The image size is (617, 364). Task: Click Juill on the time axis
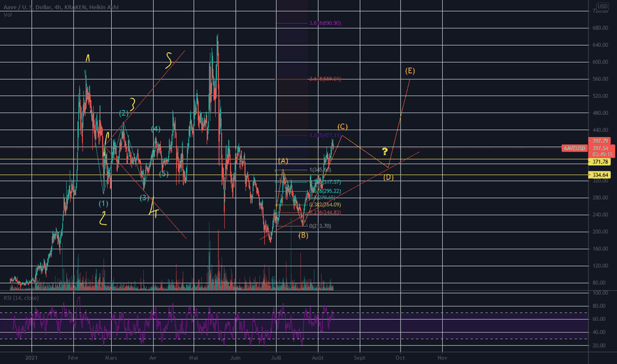[x=276, y=357]
